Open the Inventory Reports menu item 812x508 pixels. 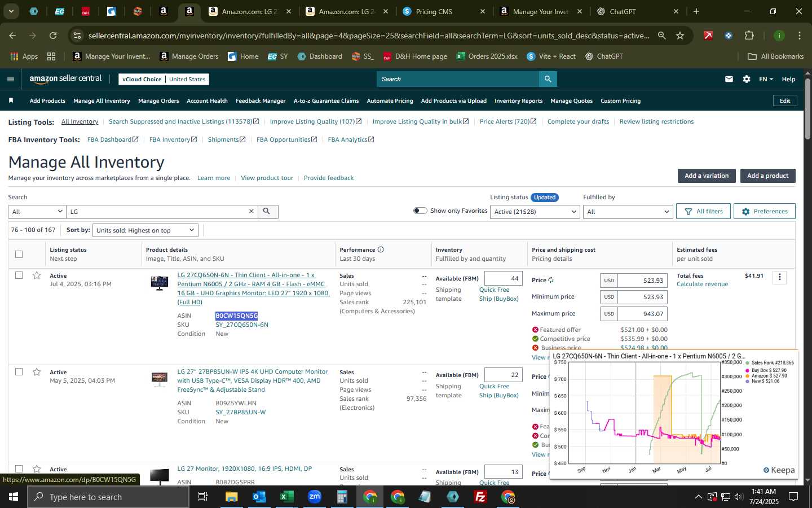[518, 100]
